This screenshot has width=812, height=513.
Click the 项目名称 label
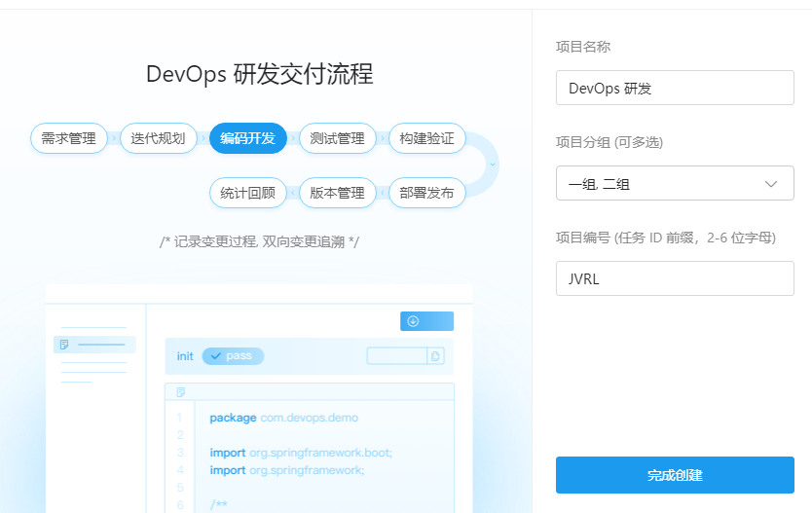pyautogui.click(x=583, y=47)
